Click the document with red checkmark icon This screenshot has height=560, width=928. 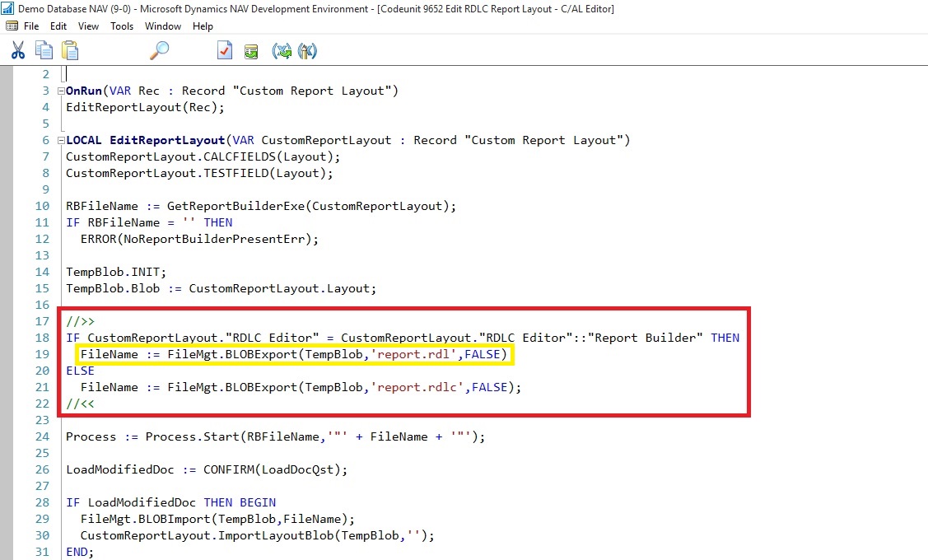(x=225, y=51)
